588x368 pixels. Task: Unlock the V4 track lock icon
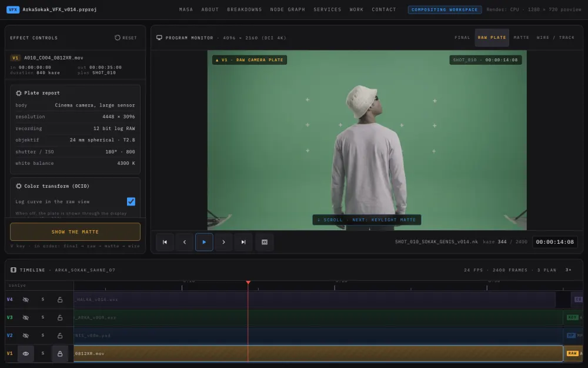tap(60, 300)
